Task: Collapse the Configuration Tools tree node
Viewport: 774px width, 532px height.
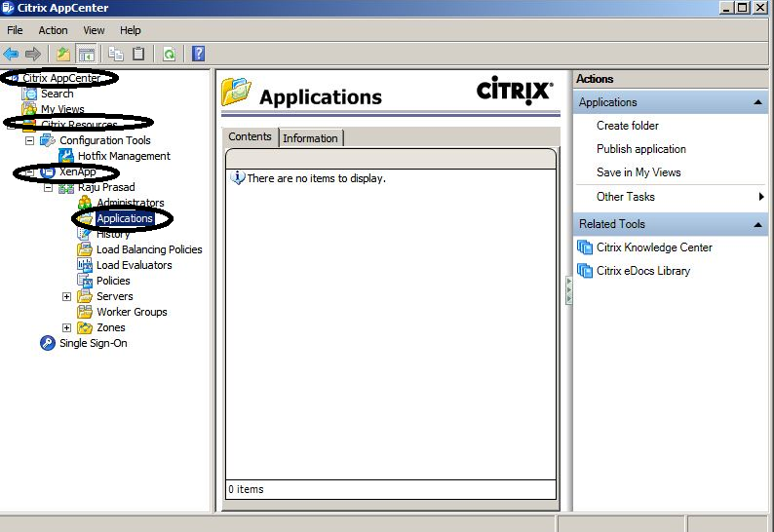Action: tap(29, 140)
